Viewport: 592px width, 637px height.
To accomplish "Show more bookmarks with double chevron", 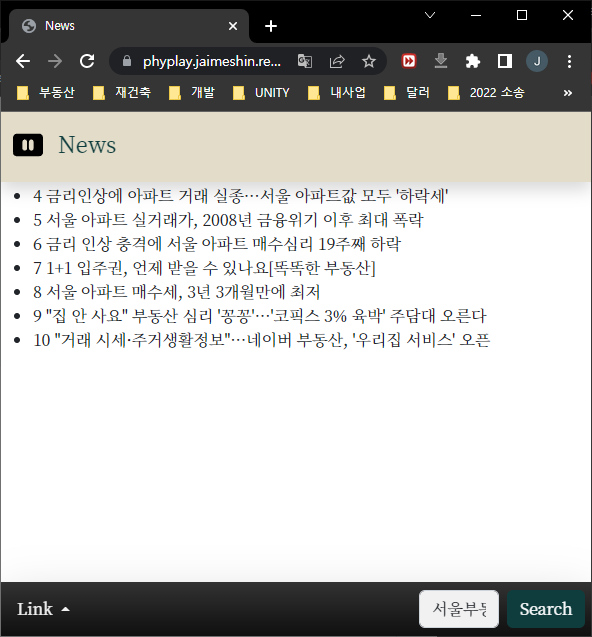I will (568, 93).
